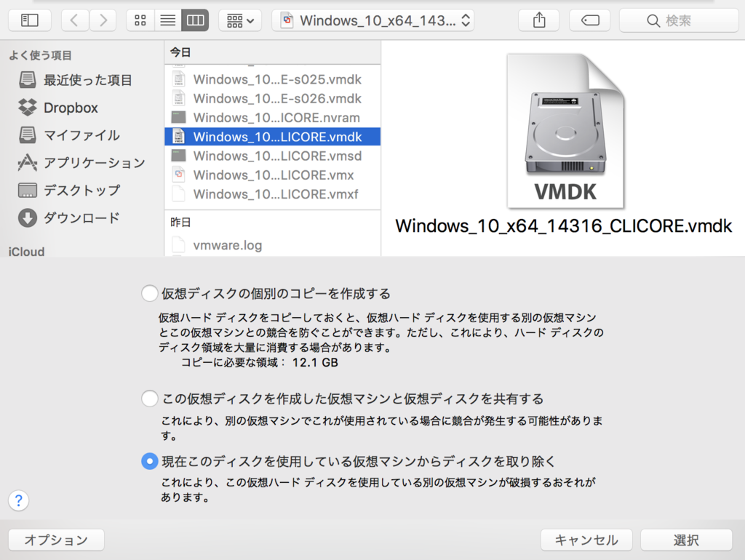Switch to column view
Viewport: 745px width, 560px height.
coord(195,20)
